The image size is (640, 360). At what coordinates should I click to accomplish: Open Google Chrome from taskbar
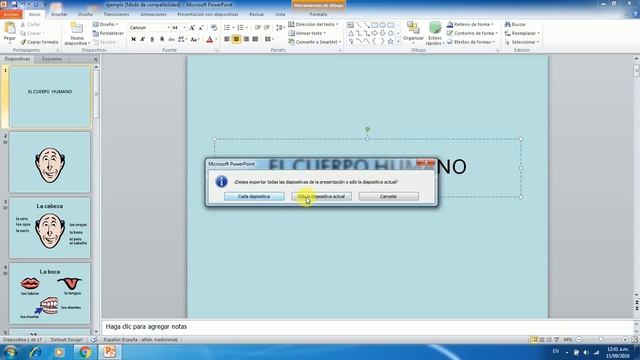tap(85, 352)
